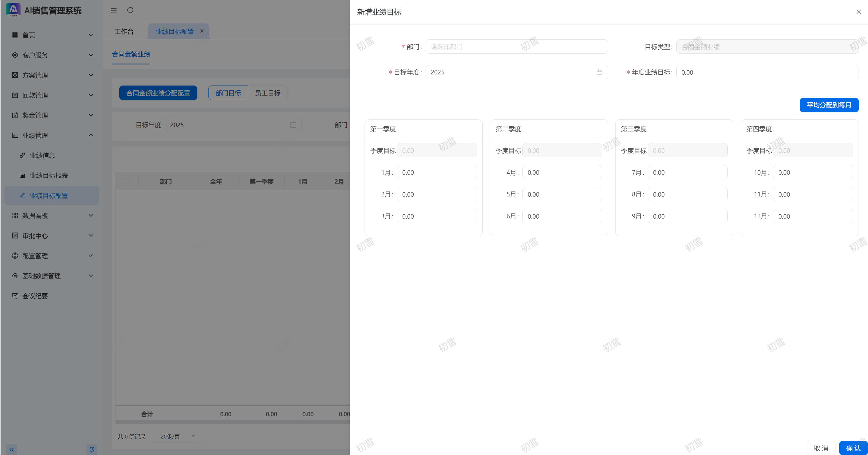Click the AI销售管理系统 logo icon
Screen dimensions: 868x455
coord(13,9)
